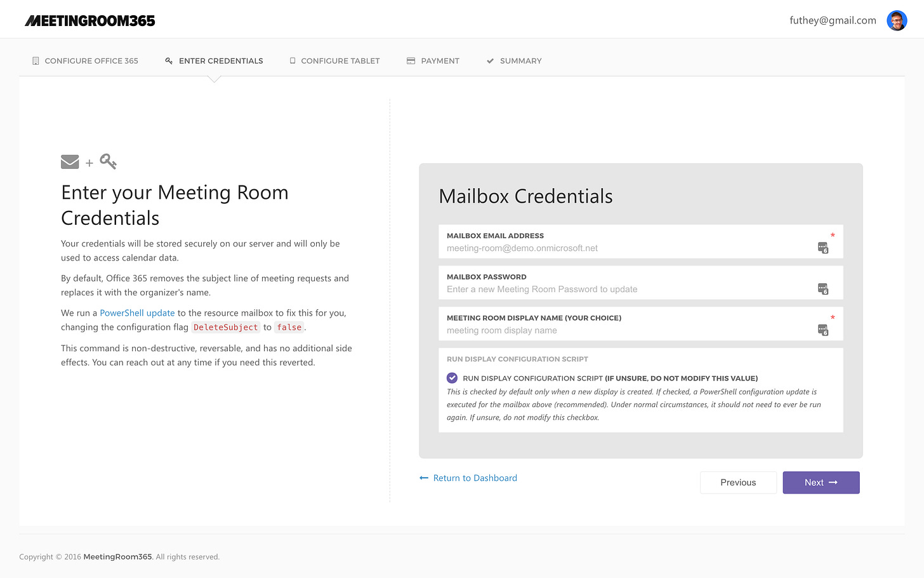Open the user avatar menu
The height and width of the screenshot is (578, 924).
tap(897, 20)
